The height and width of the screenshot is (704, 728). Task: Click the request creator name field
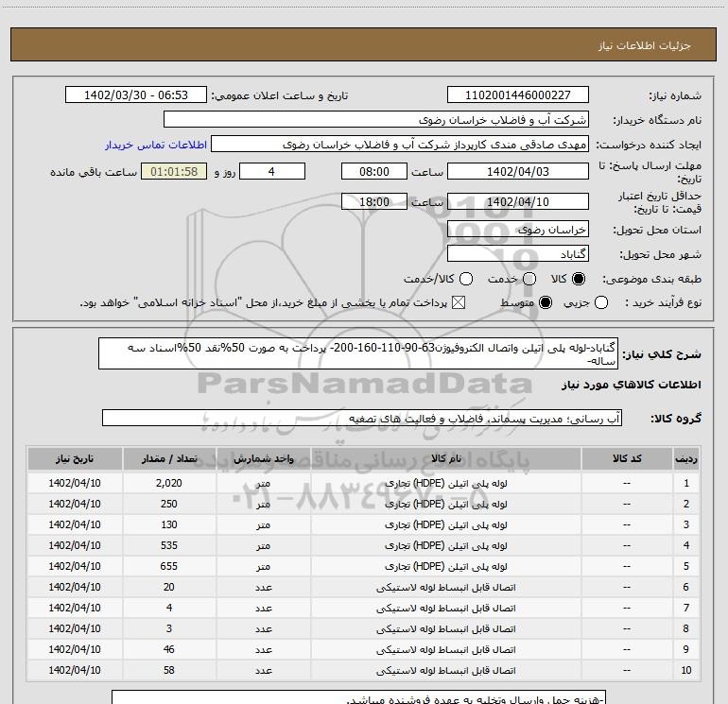tap(400, 145)
